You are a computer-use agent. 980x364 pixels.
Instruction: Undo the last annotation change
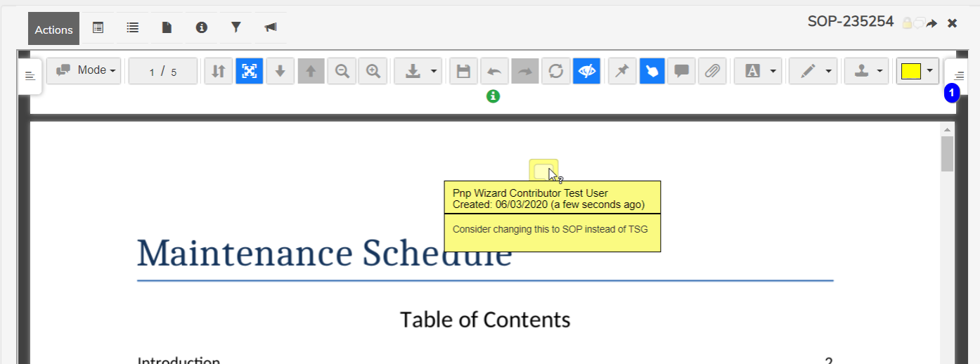(494, 71)
